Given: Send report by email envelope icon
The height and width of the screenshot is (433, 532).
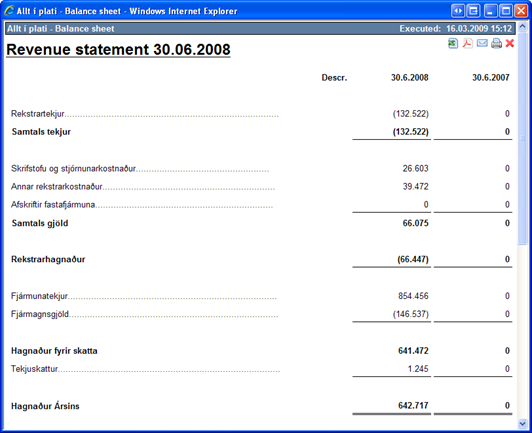Looking at the screenshot, I should (x=482, y=43).
